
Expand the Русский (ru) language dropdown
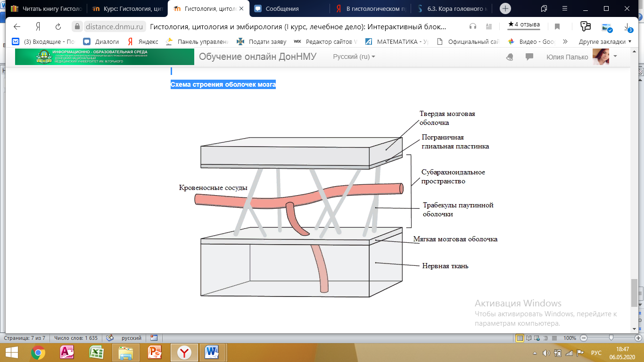(x=354, y=57)
